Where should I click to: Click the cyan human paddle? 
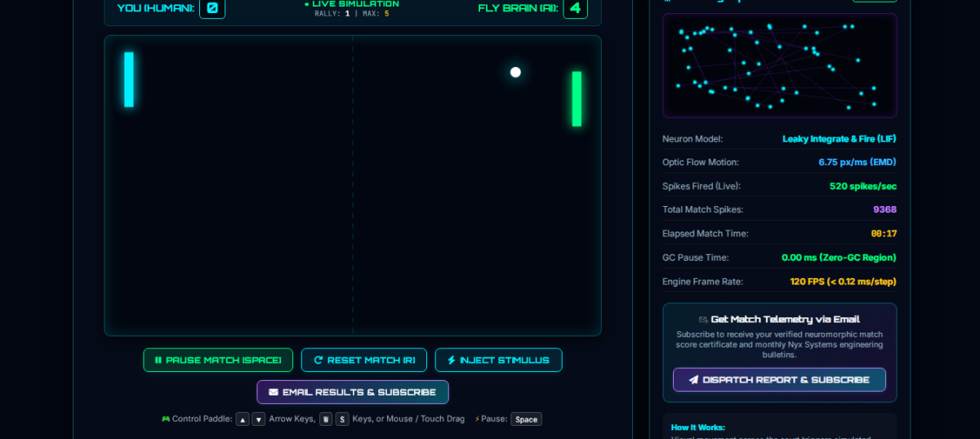pos(129,79)
